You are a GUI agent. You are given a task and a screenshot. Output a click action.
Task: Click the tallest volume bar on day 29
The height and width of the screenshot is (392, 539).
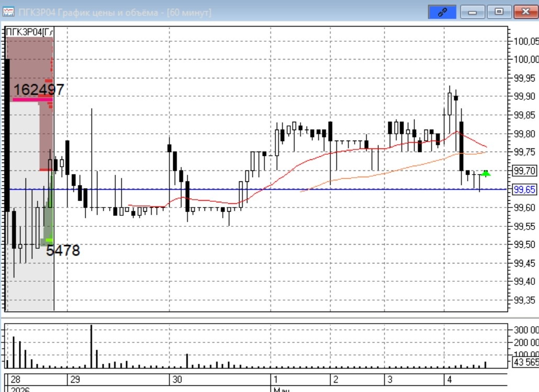[x=92, y=347]
